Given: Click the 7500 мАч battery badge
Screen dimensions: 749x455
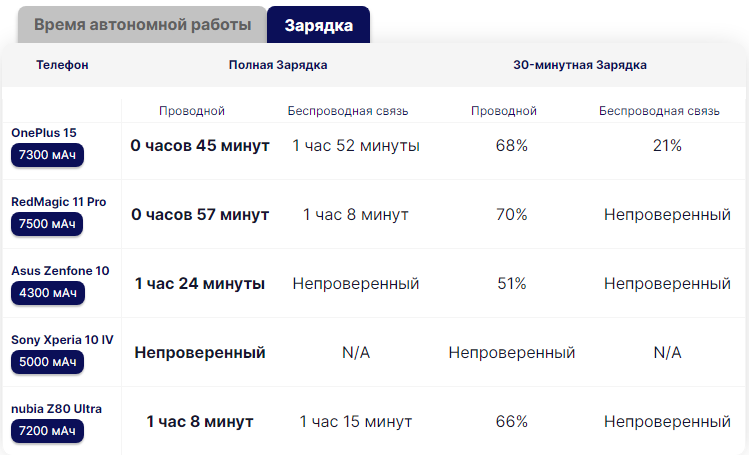Looking at the screenshot, I should pos(47,224).
